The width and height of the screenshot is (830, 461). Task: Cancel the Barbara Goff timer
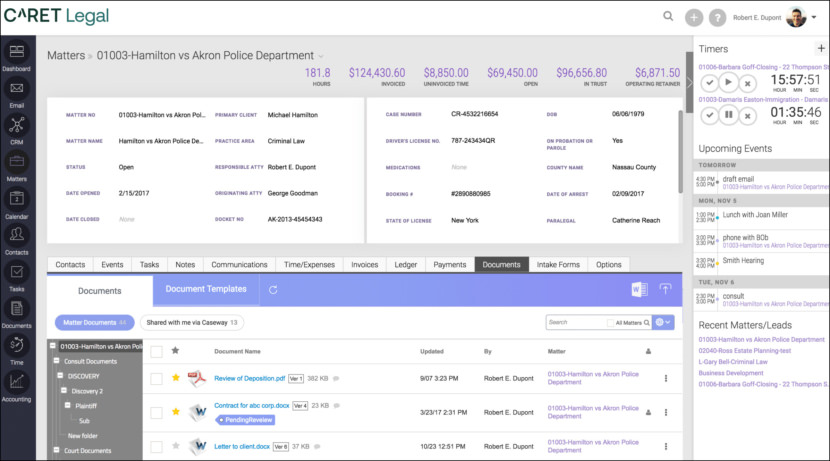(747, 83)
